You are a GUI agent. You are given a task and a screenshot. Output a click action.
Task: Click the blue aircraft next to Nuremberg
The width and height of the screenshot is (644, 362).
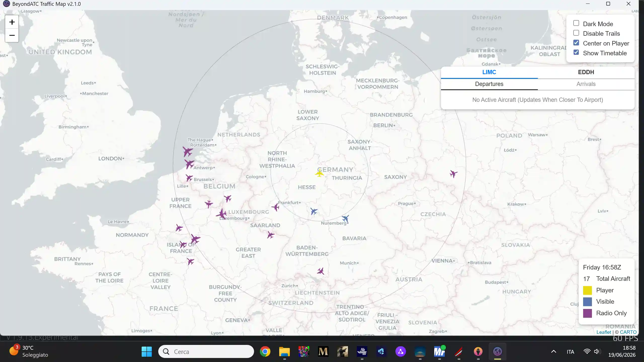tap(345, 218)
